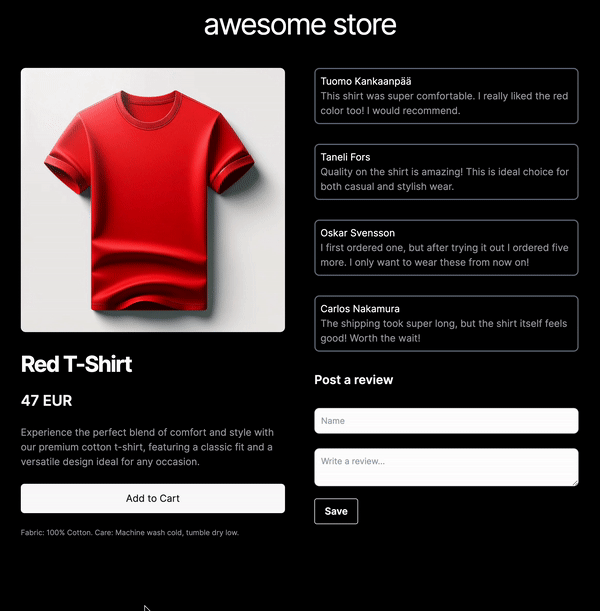Select Carlos Nakamura's review card
This screenshot has height=611, width=600.
pos(446,323)
